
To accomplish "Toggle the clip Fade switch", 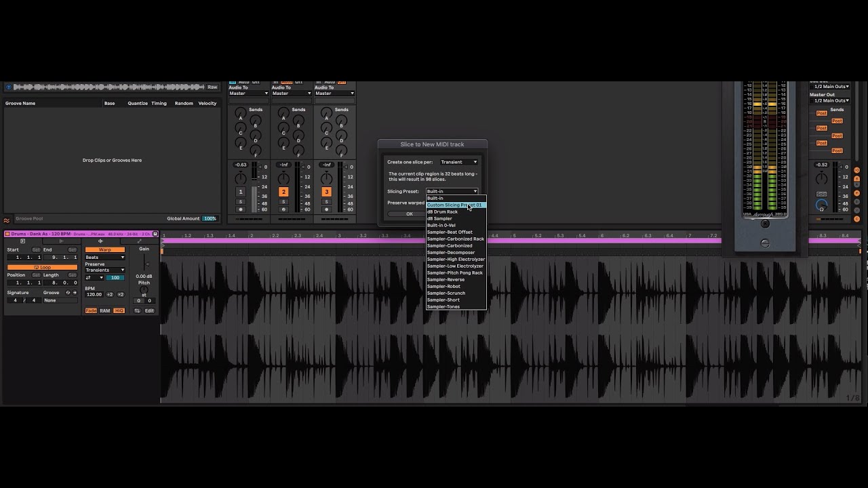I will (91, 310).
